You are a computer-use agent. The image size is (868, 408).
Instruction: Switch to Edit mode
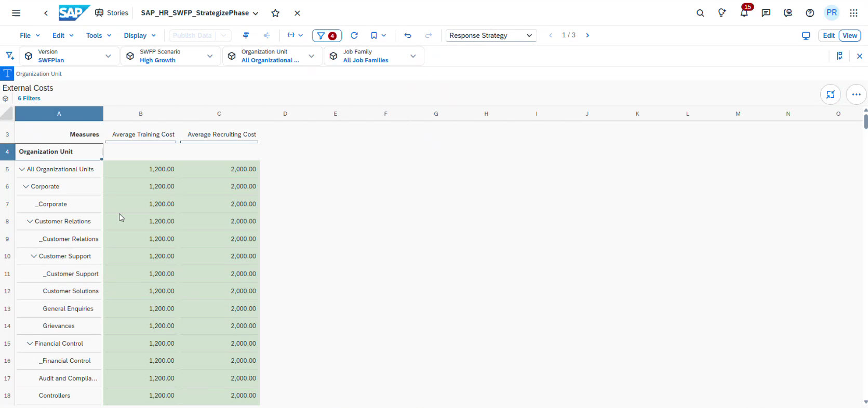point(829,35)
